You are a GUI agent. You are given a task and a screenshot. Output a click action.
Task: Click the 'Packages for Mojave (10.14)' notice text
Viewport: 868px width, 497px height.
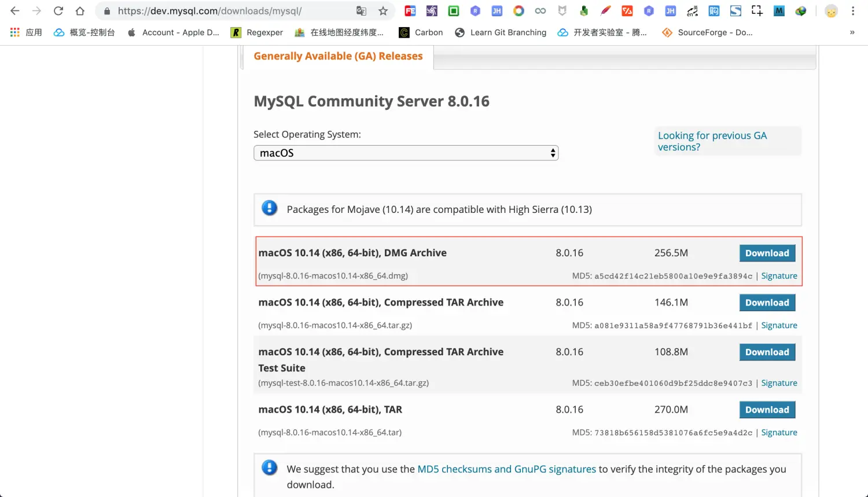coord(439,209)
